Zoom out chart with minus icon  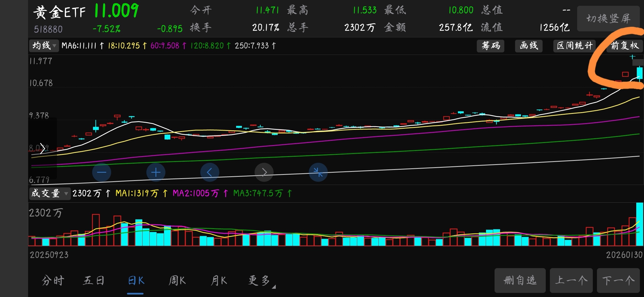coord(102,172)
